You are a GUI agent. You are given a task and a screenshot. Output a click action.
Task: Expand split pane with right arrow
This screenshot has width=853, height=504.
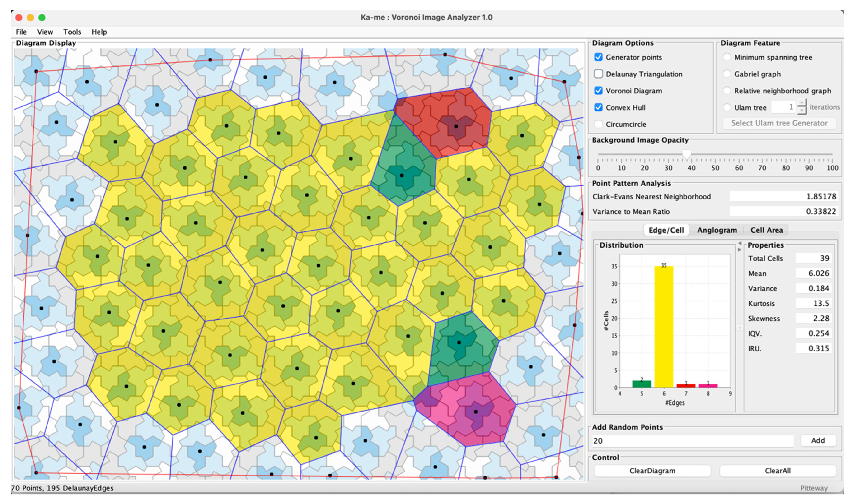click(740, 250)
